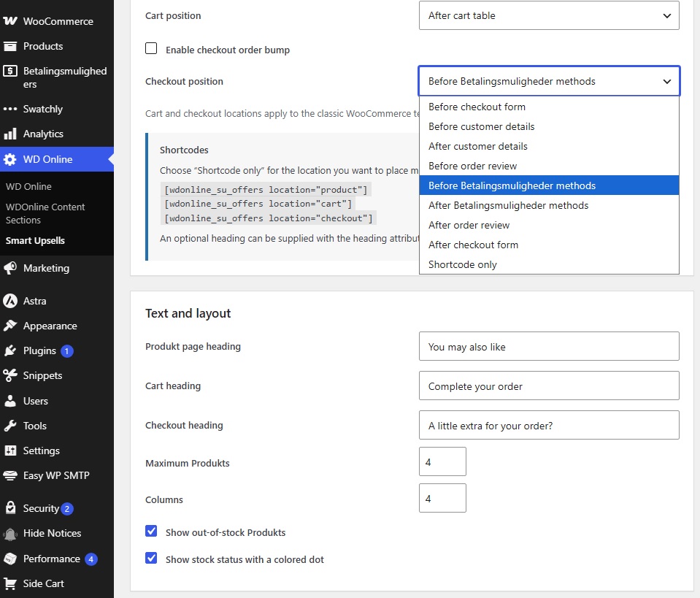Screen dimensions: 700x598
Task: Pick After checkout form option
Action: click(549, 245)
